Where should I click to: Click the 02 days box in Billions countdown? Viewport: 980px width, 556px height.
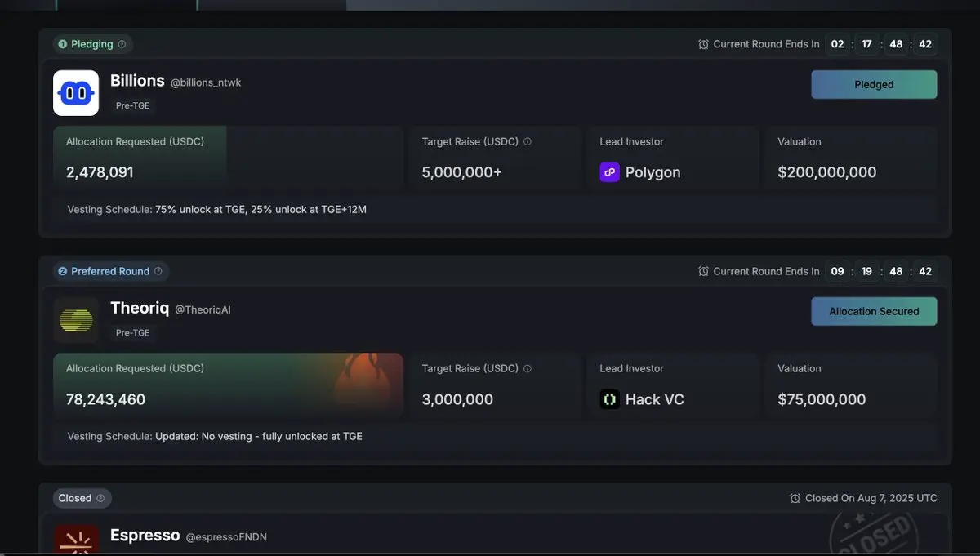[837, 44]
